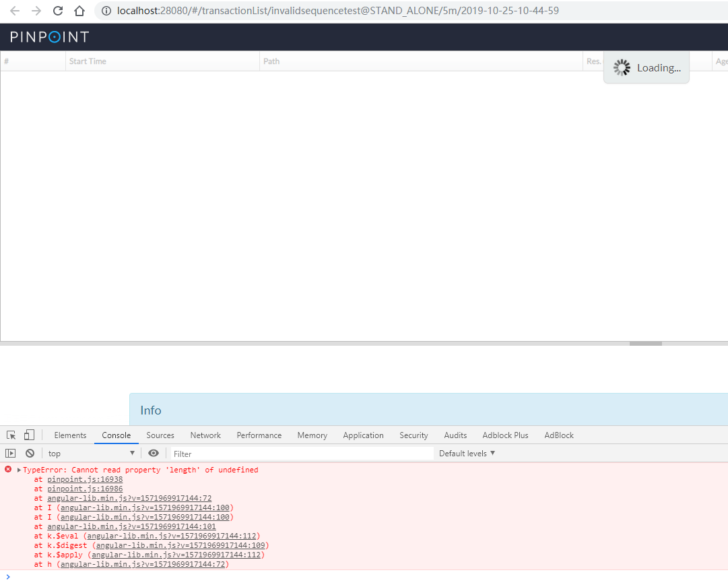Open the k.$apply angular-lib link

pos(176,555)
